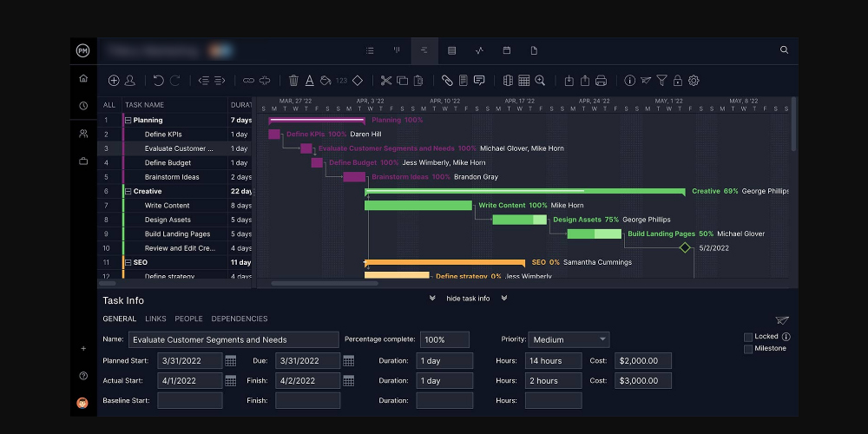Click the import download icon

569,81
